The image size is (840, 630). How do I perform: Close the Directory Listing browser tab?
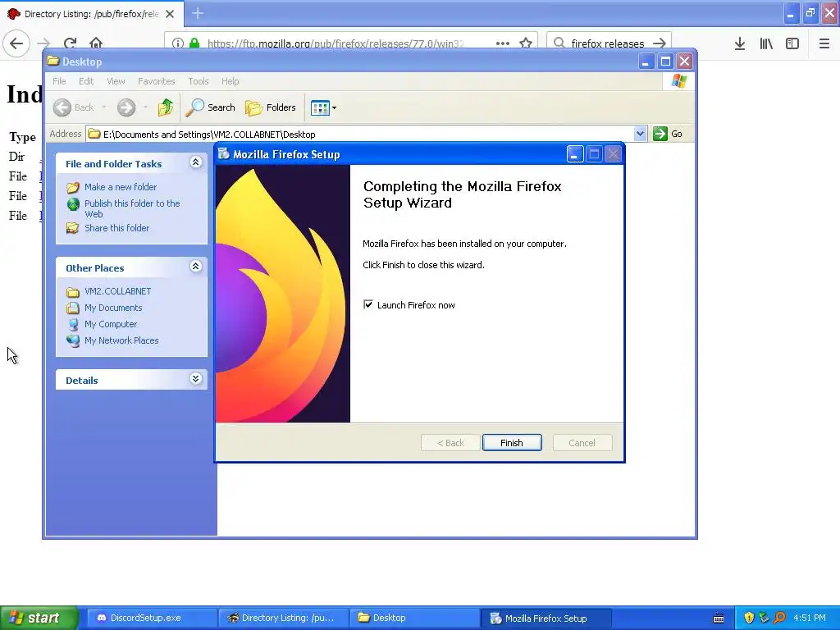tap(170, 14)
